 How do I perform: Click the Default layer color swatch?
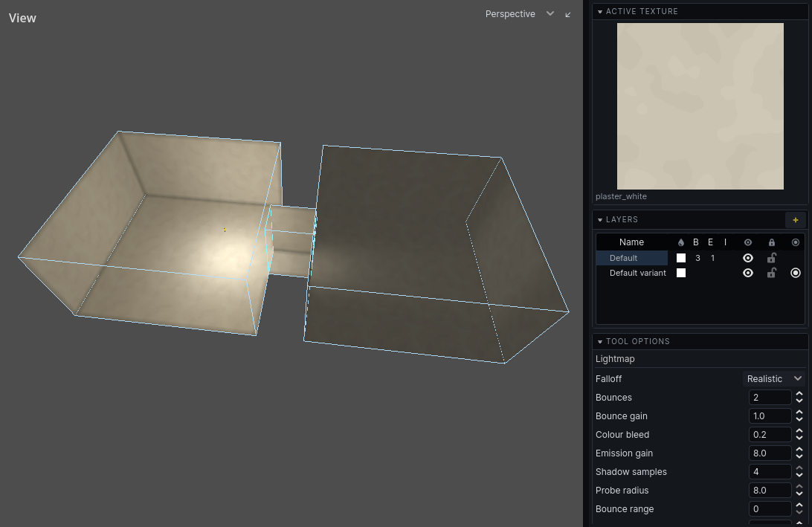coord(681,258)
